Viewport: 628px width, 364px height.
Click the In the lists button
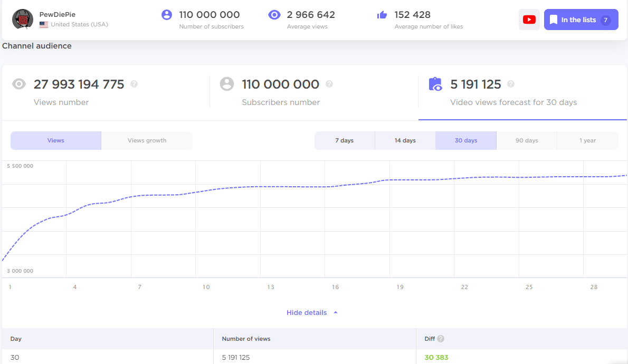coord(581,20)
